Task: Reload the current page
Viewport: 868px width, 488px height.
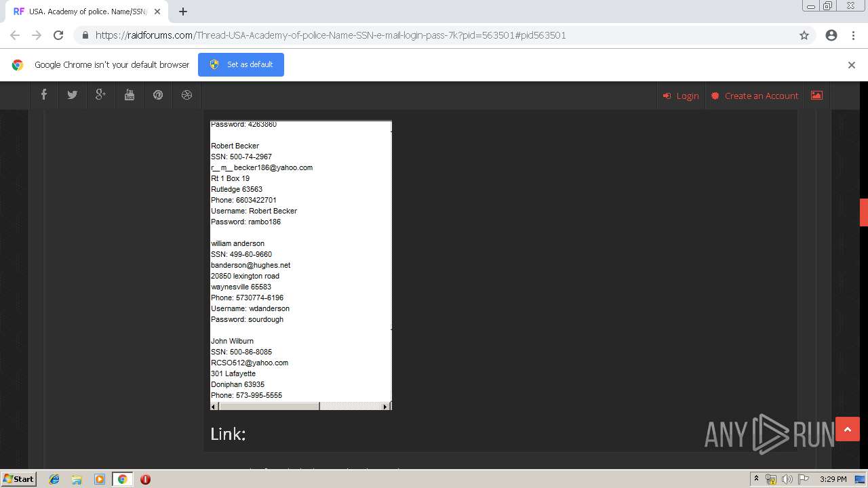Action: pyautogui.click(x=58, y=35)
